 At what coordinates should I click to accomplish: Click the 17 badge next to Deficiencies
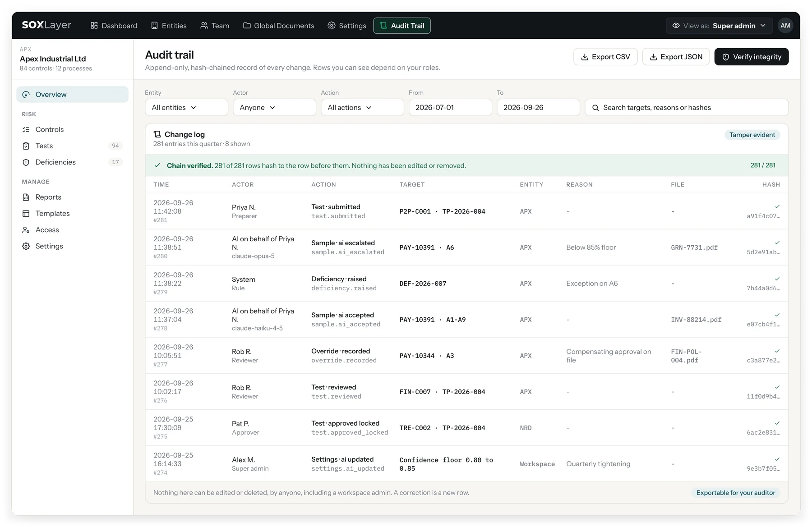coord(115,162)
